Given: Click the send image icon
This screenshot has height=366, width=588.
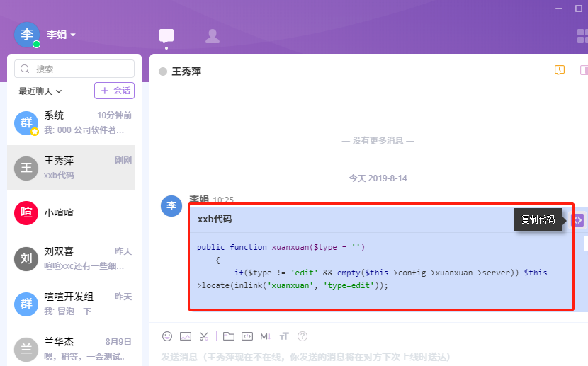Looking at the screenshot, I should (x=186, y=336).
